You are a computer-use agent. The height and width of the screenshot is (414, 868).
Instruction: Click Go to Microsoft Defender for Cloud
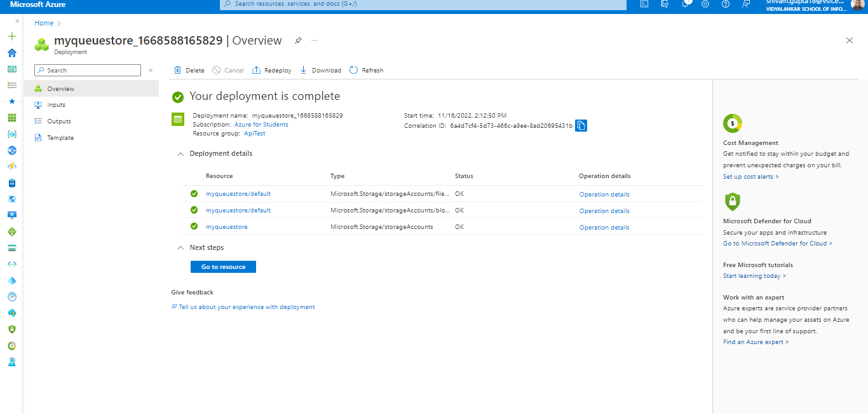pos(778,244)
